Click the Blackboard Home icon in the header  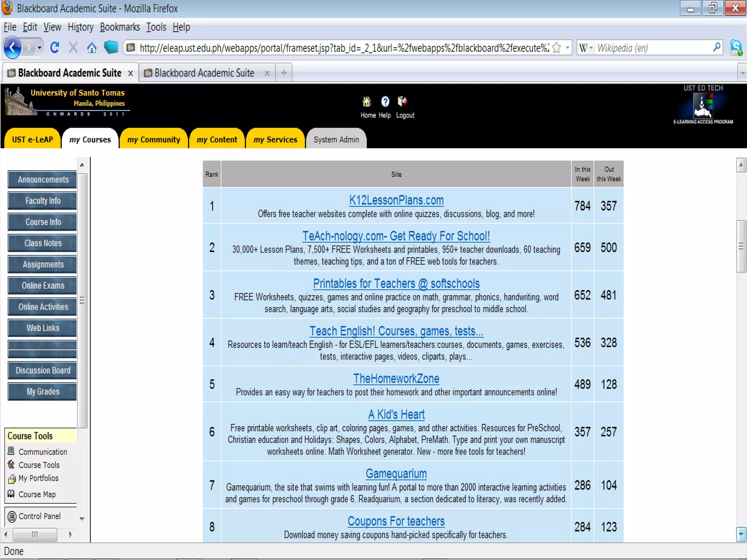(367, 102)
